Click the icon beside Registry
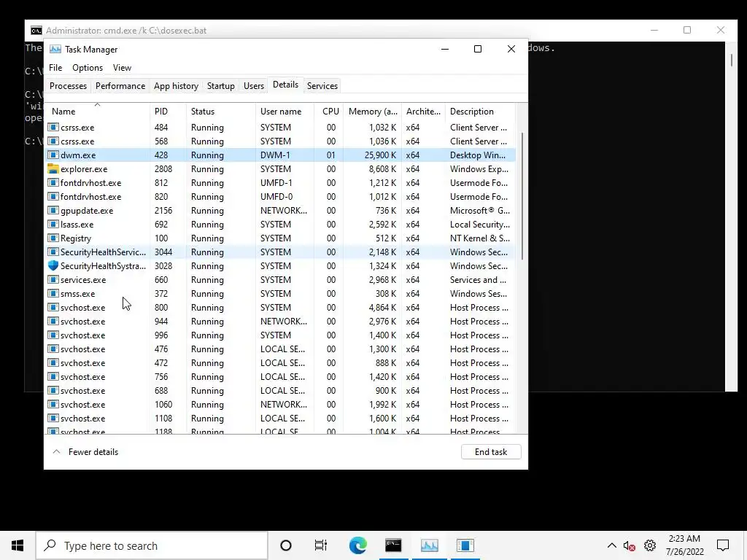The image size is (747, 560). [53, 238]
